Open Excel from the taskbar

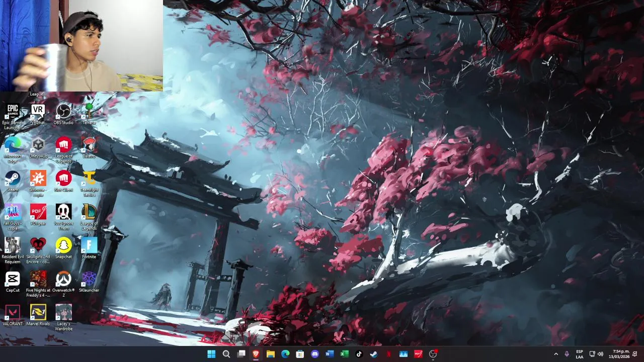[x=344, y=354]
